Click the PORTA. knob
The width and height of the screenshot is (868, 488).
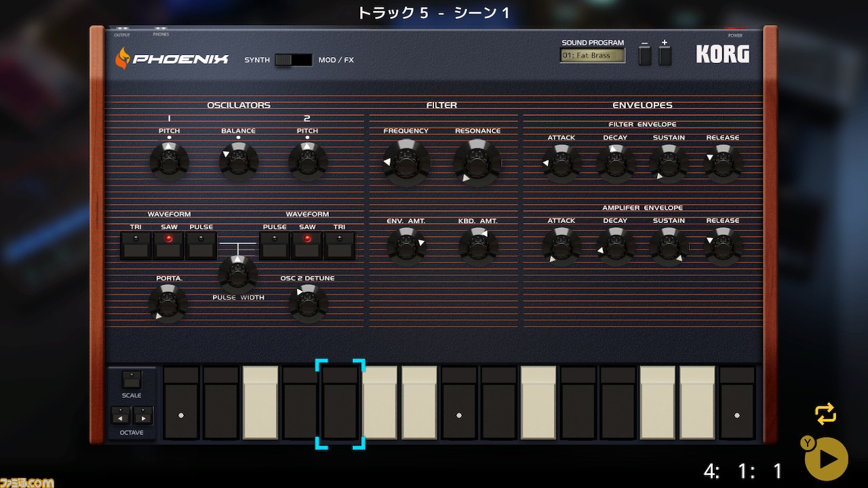click(168, 303)
